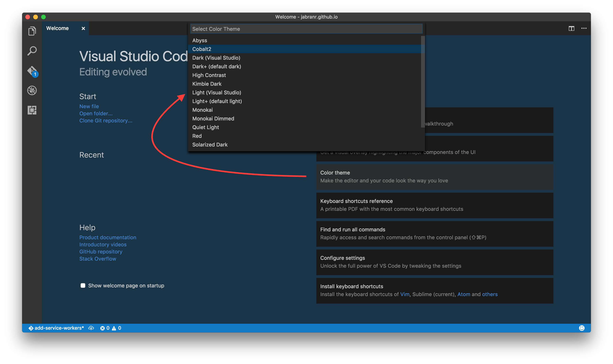Open Product documentation link
The width and height of the screenshot is (613, 364).
(x=108, y=237)
